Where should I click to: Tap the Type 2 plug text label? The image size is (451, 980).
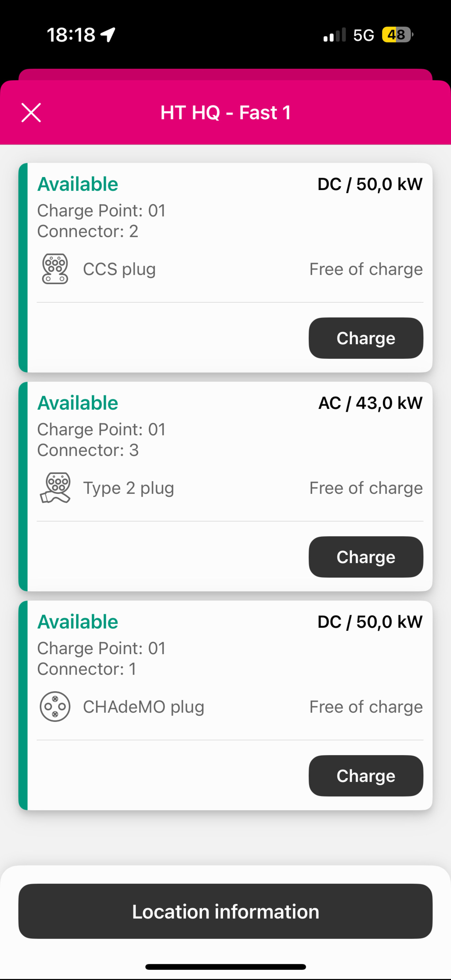click(128, 488)
